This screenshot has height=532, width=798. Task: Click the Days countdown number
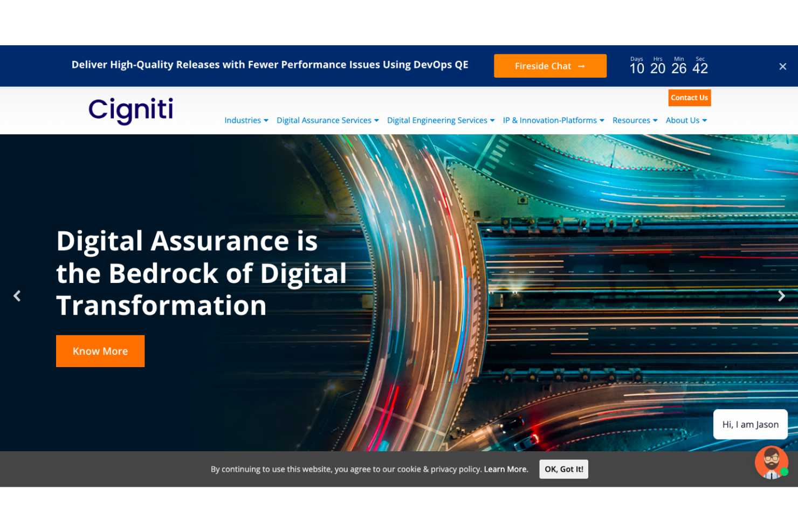(x=637, y=68)
